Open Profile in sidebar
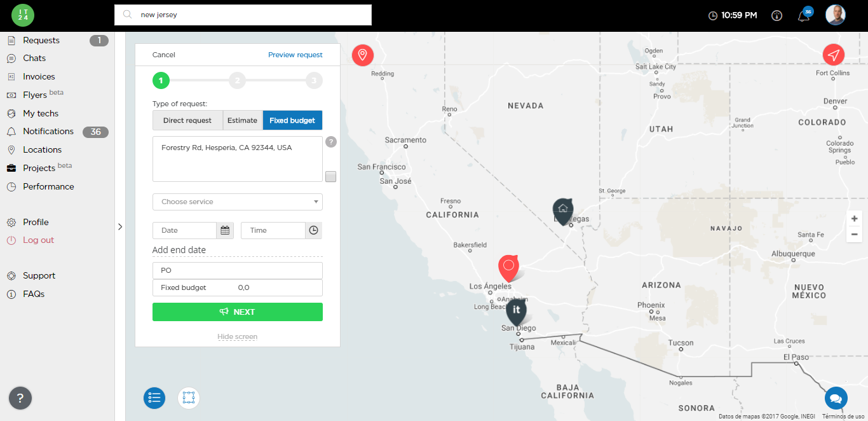868x421 pixels. click(x=36, y=222)
